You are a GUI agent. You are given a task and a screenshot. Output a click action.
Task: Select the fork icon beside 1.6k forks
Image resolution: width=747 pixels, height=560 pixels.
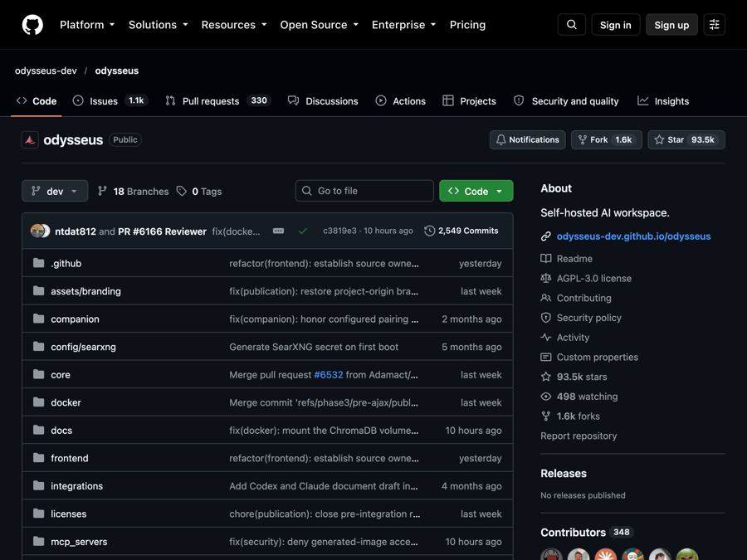[546, 416]
